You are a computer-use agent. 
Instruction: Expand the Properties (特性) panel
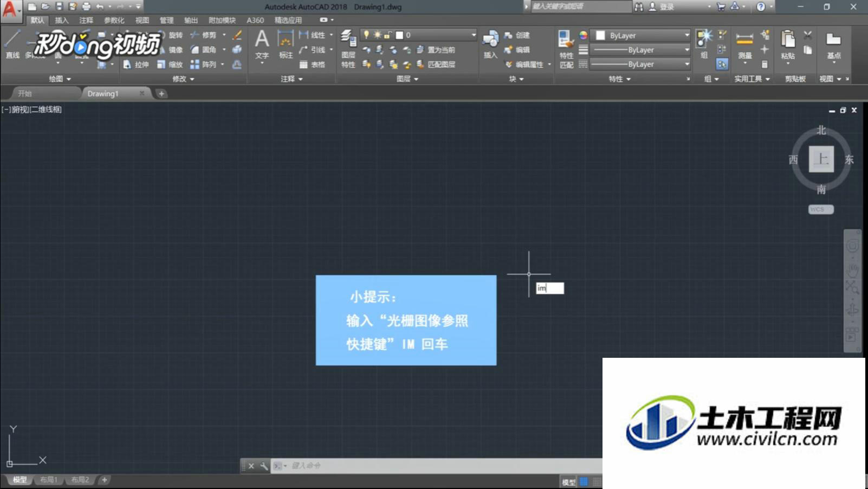620,79
